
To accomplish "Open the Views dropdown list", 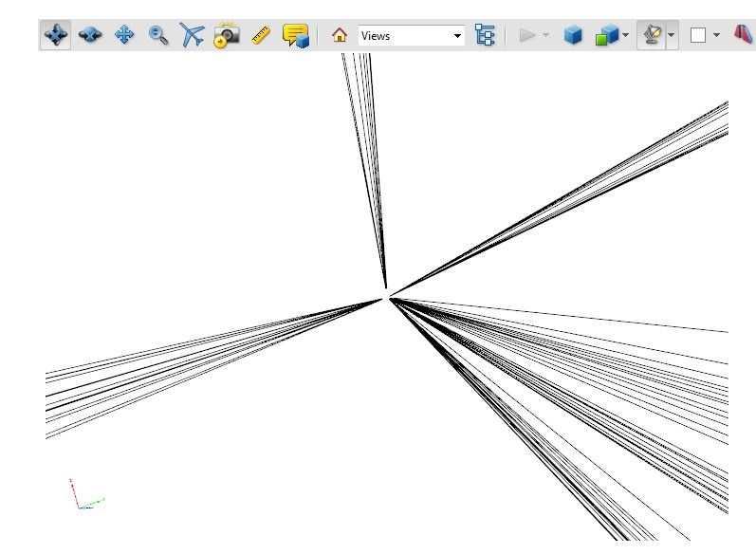I will click(x=412, y=36).
